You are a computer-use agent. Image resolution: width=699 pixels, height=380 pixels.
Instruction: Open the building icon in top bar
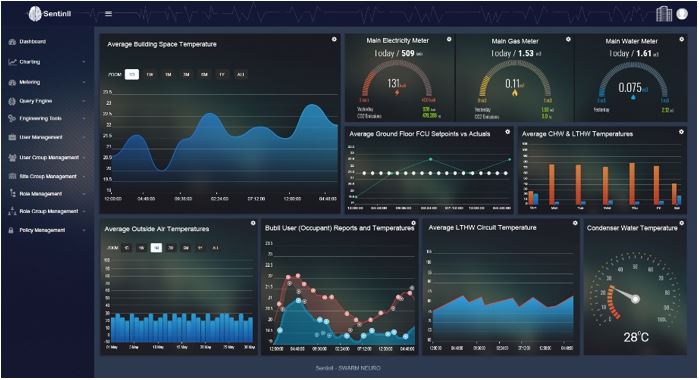tap(664, 14)
